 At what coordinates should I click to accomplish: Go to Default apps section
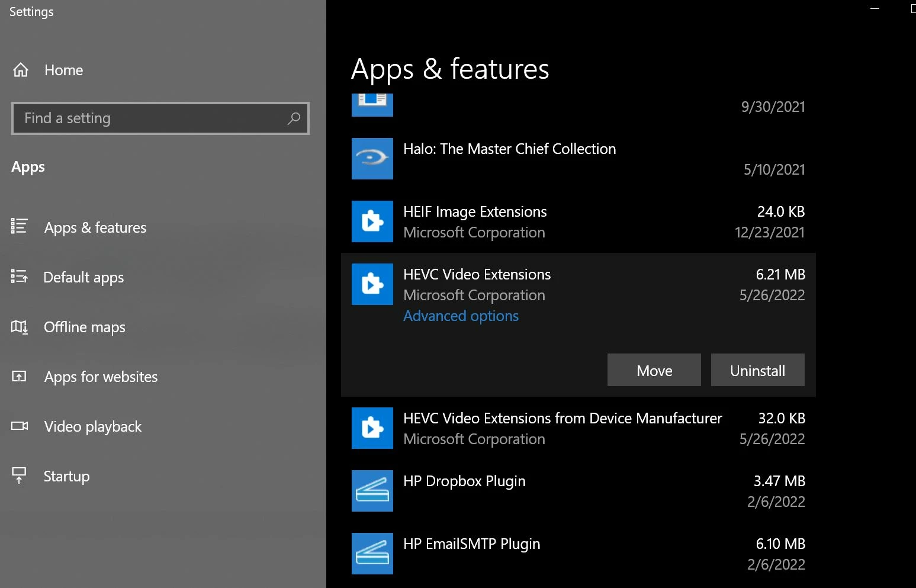pyautogui.click(x=83, y=277)
